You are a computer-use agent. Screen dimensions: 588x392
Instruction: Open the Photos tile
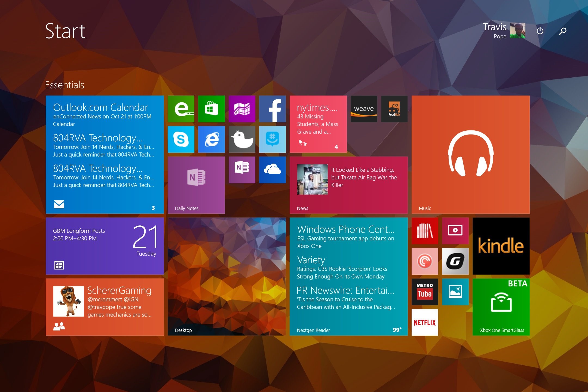coord(455,292)
